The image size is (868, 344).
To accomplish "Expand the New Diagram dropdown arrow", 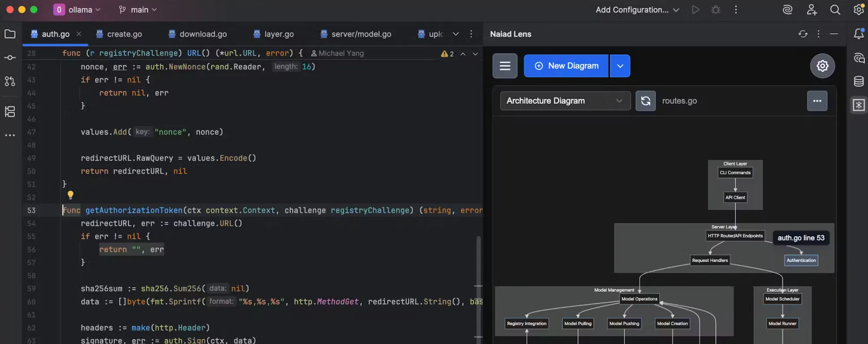I will click(620, 66).
